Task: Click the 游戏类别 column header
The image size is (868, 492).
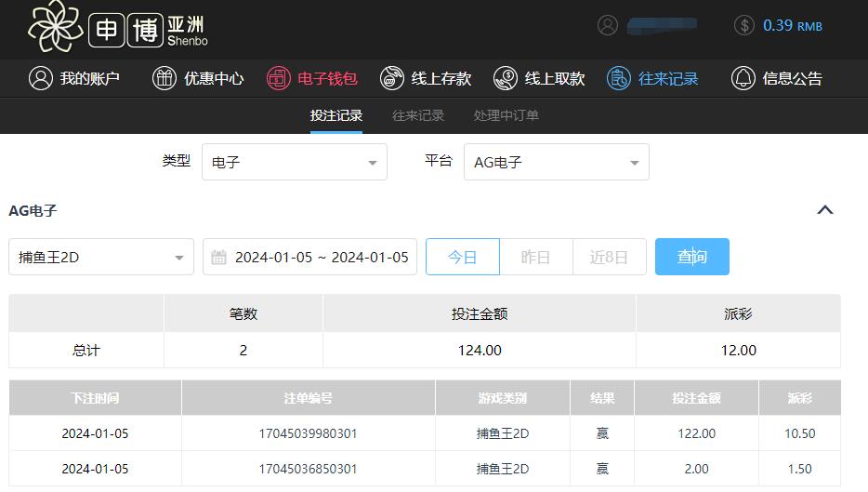Action: pyautogui.click(x=503, y=398)
